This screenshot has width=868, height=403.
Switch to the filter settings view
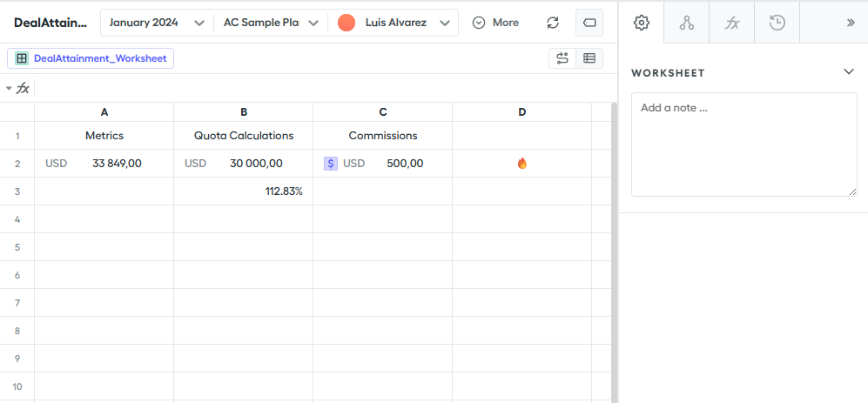[x=562, y=58]
